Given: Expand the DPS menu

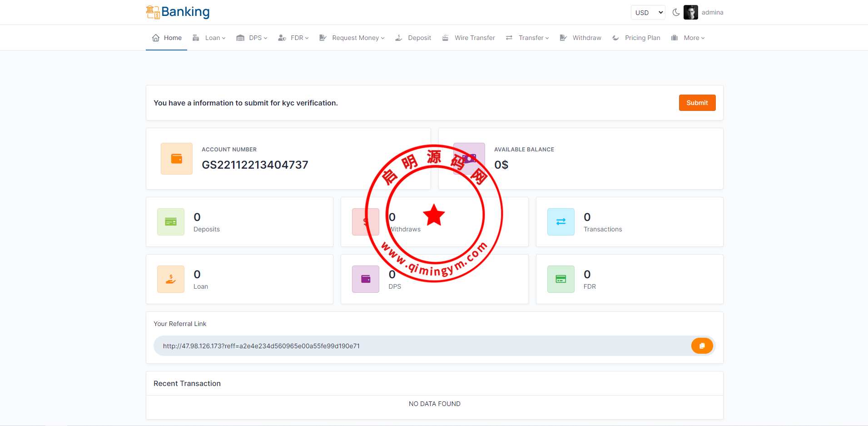Looking at the screenshot, I should [x=253, y=38].
